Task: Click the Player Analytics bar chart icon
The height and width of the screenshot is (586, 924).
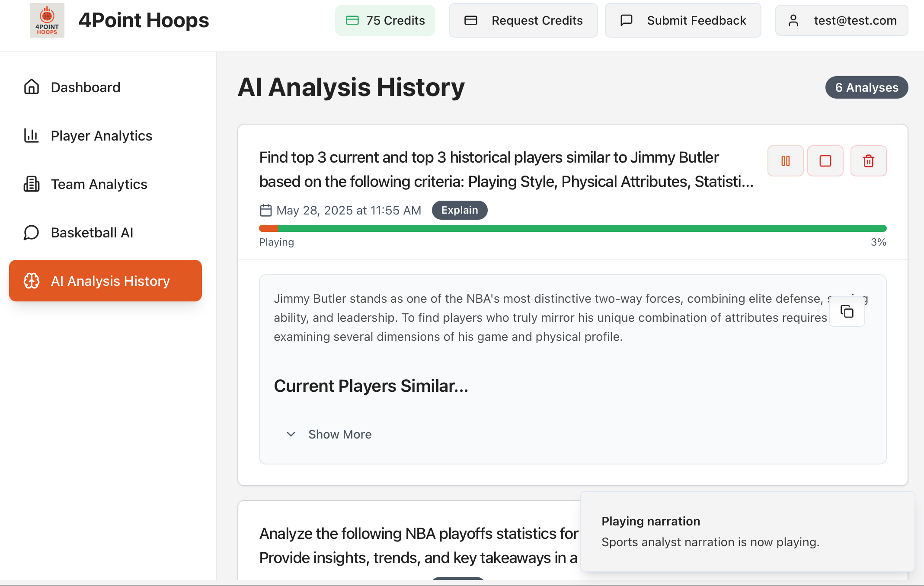Action: [x=32, y=136]
